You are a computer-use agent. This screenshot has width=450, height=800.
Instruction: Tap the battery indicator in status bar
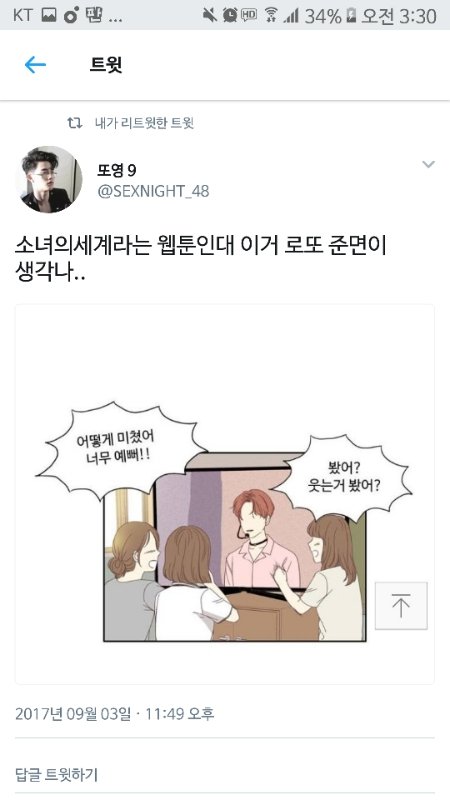[351, 16]
